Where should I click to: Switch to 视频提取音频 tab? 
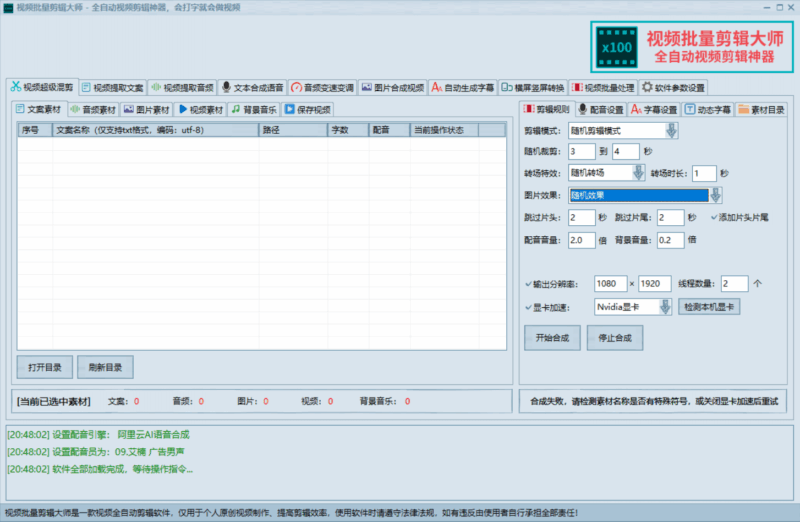pos(183,88)
